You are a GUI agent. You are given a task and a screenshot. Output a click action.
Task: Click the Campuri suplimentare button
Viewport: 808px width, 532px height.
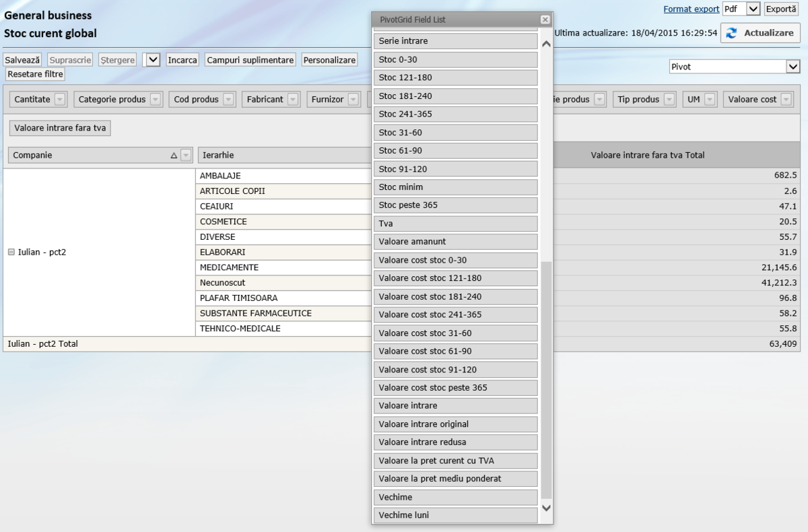[250, 60]
